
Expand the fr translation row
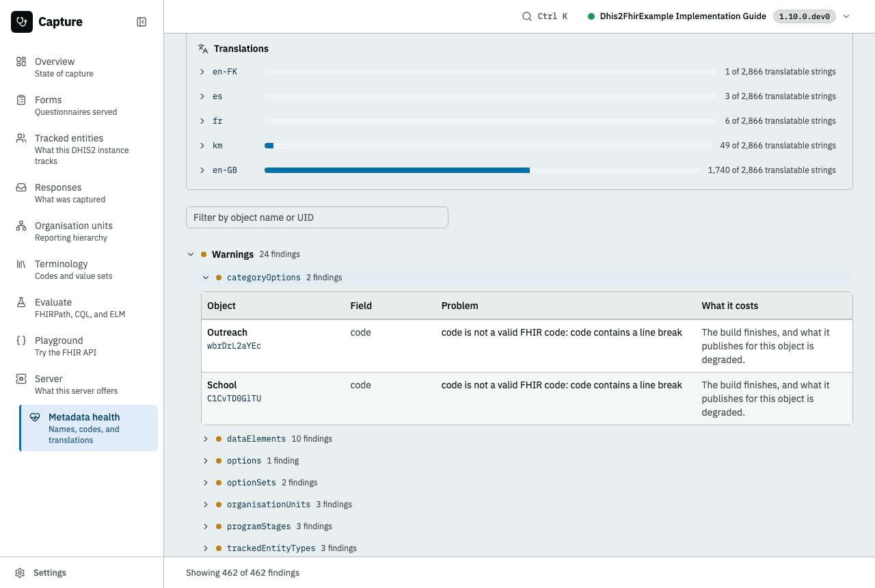(202, 121)
